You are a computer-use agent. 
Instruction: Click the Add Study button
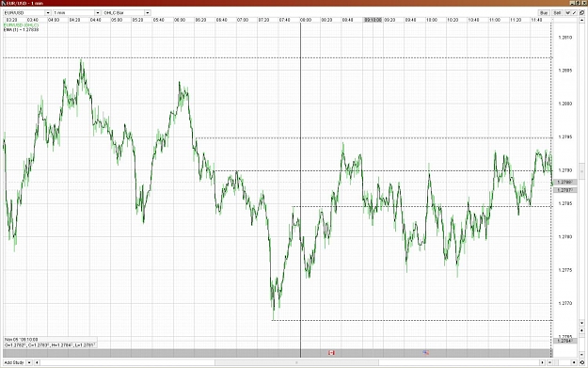click(14, 362)
